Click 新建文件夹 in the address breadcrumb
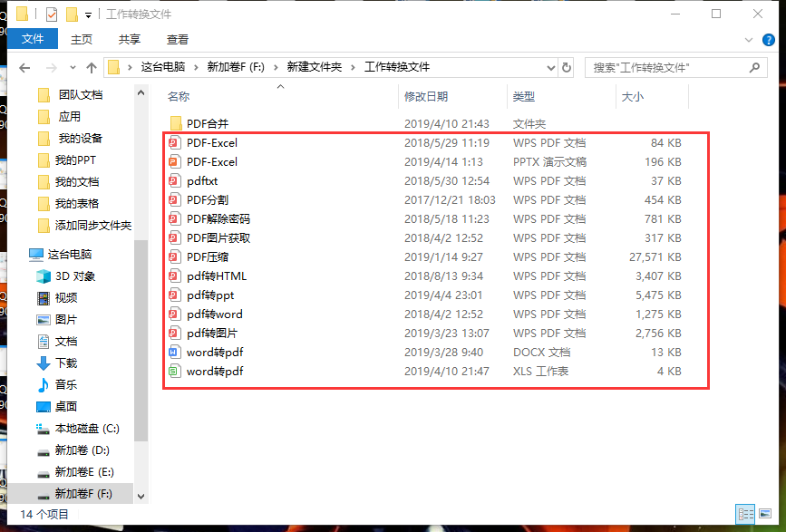 (x=314, y=67)
